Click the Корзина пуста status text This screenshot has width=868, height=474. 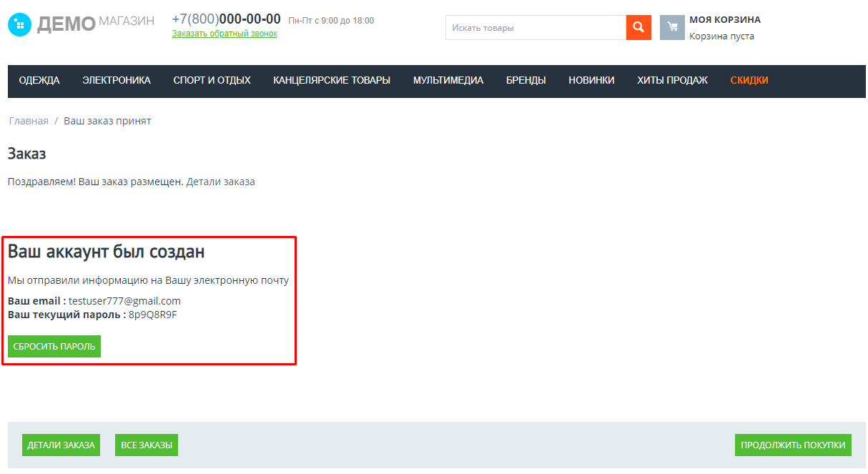coord(721,36)
